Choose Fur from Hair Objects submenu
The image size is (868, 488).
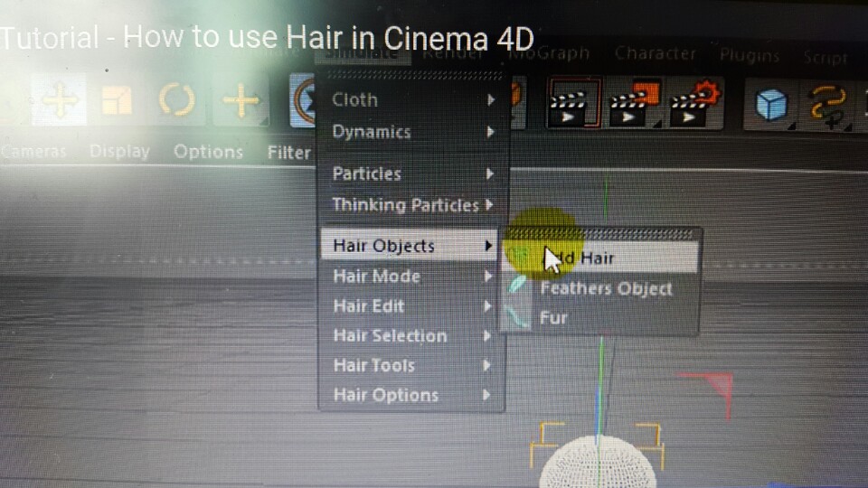click(600, 318)
